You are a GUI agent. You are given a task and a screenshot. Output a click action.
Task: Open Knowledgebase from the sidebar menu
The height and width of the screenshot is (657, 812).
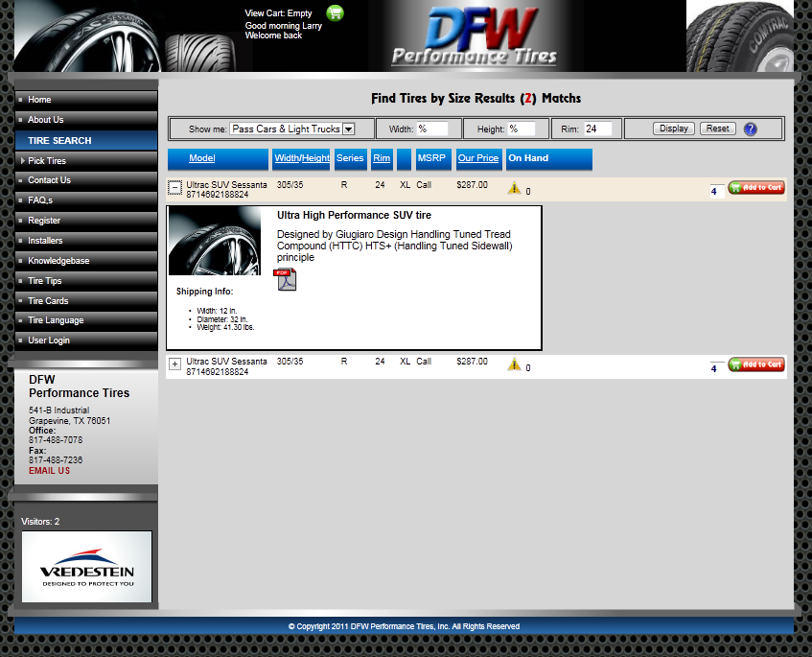pos(58,261)
